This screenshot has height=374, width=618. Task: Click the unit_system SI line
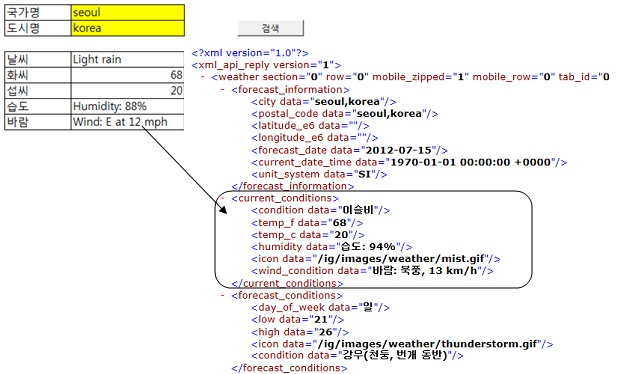point(319,174)
